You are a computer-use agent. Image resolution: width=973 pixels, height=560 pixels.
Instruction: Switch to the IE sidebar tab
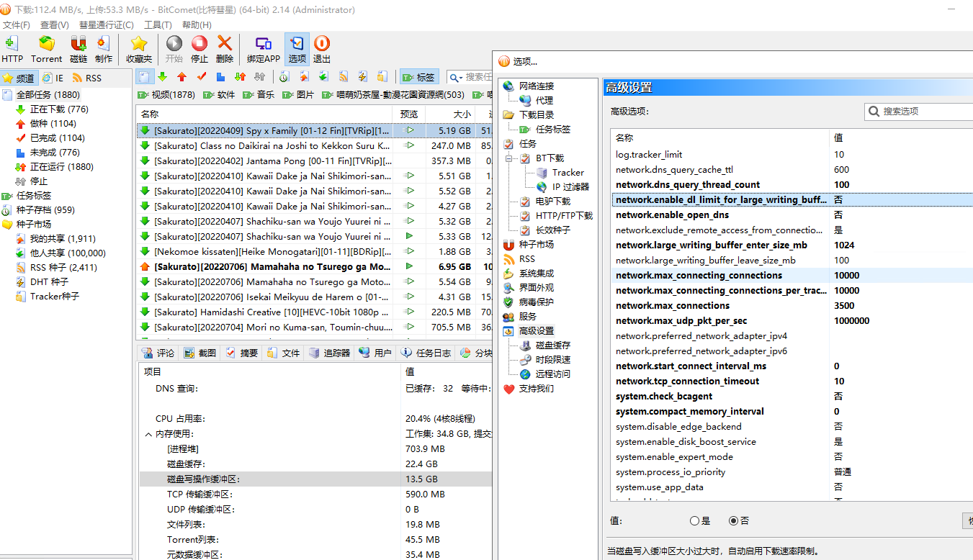(53, 78)
